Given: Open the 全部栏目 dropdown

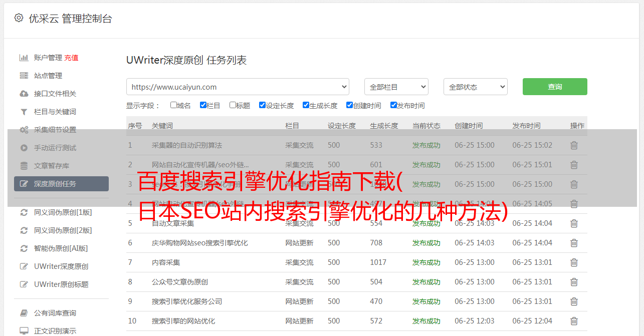Looking at the screenshot, I should coord(396,87).
